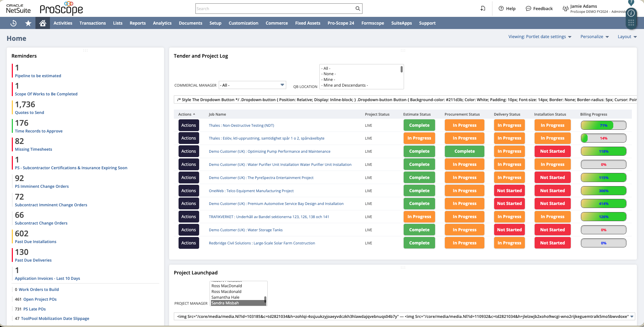Open the Personalize dropdown
644x327 pixels.
point(594,37)
